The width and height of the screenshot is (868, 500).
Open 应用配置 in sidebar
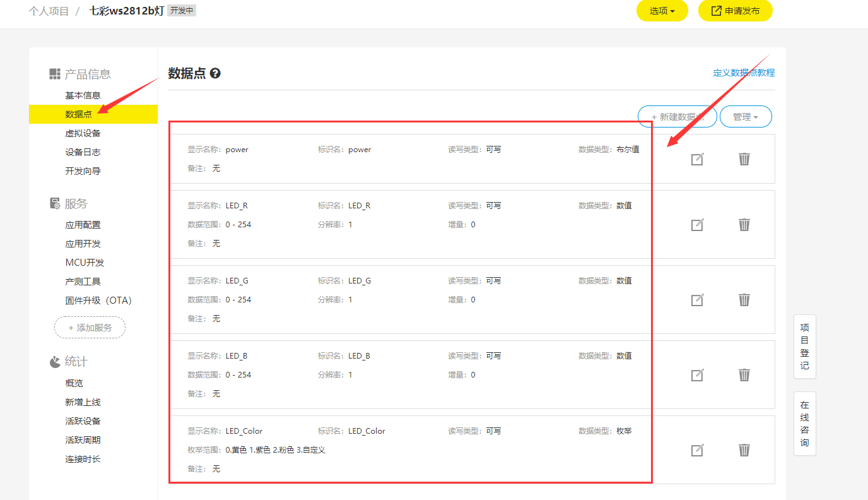click(83, 225)
